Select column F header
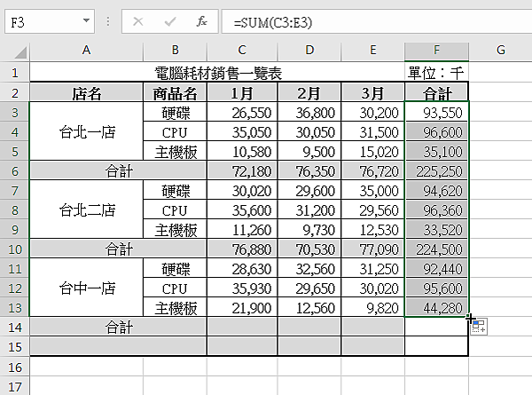 tap(436, 51)
